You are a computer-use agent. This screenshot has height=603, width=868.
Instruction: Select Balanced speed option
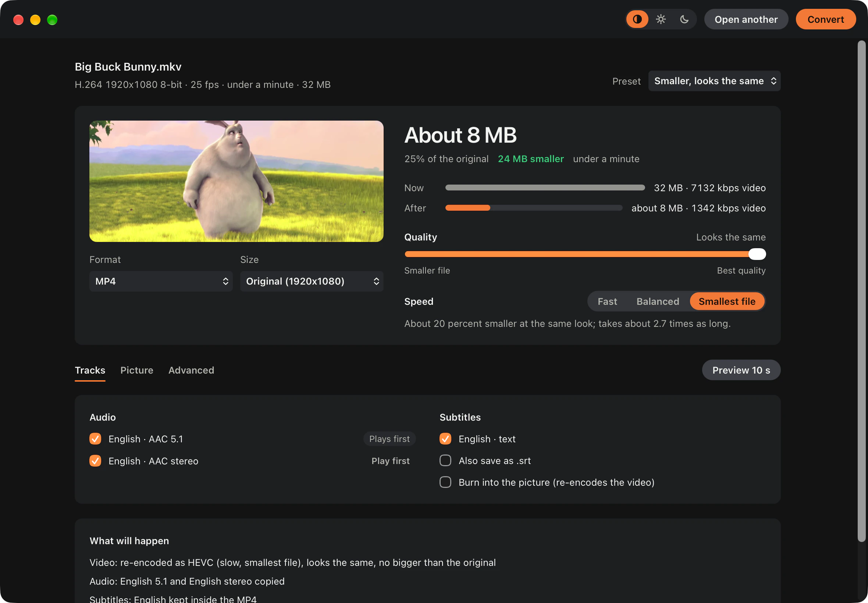point(658,301)
